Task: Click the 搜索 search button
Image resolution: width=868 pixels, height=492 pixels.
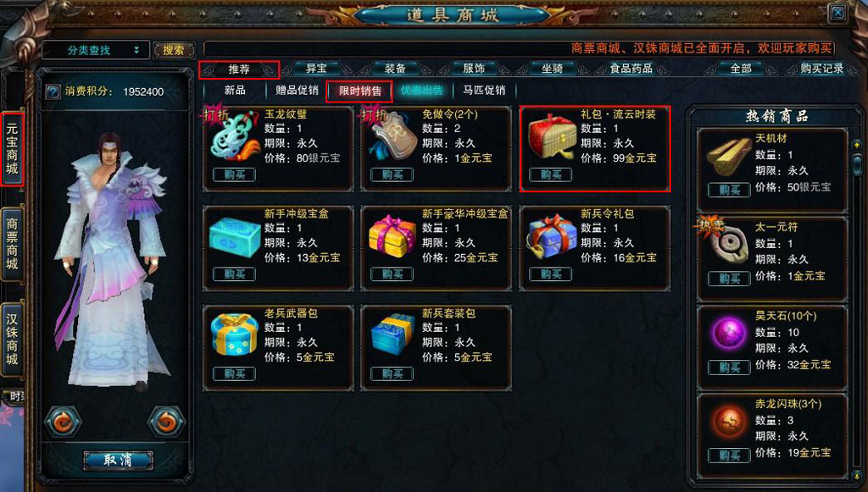Action: (174, 50)
